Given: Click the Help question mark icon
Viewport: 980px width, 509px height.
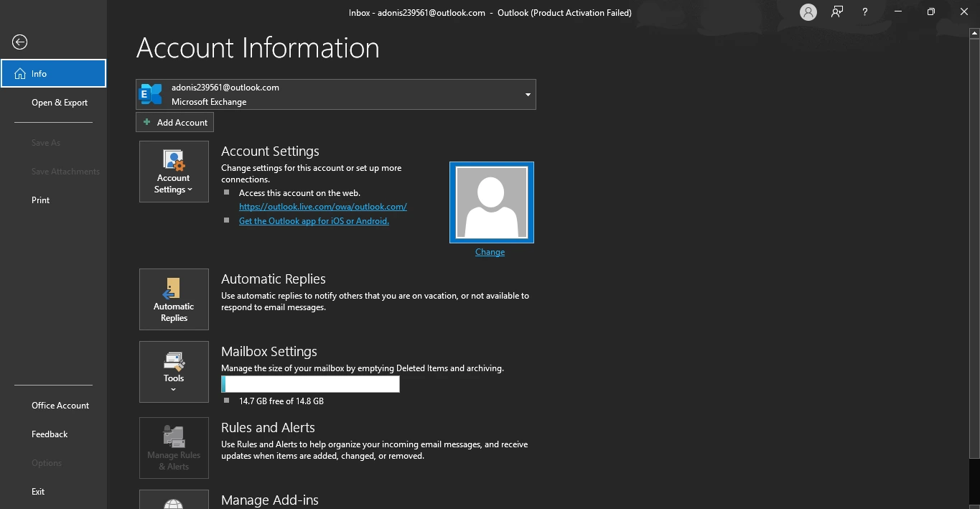Looking at the screenshot, I should pyautogui.click(x=865, y=12).
